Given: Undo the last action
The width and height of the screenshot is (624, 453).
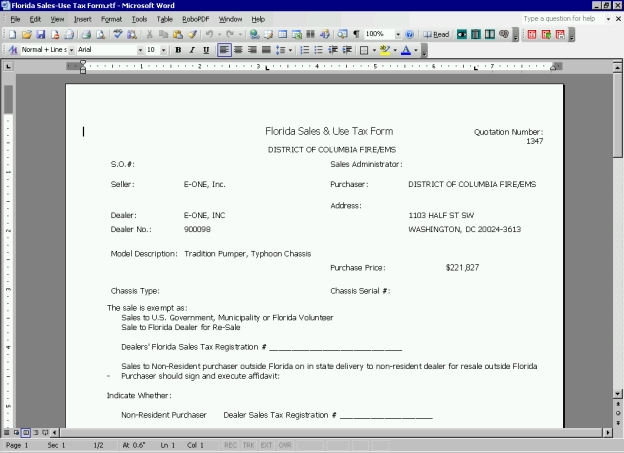Looking at the screenshot, I should [x=209, y=35].
